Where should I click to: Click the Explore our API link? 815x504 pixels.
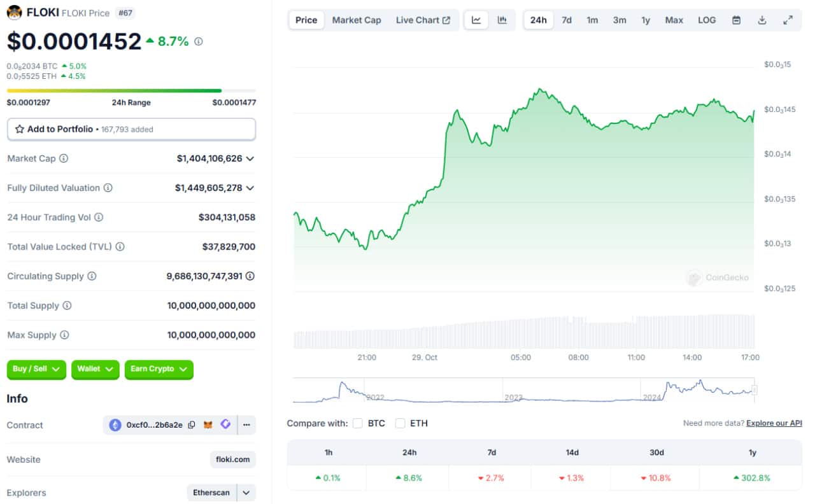(x=774, y=423)
